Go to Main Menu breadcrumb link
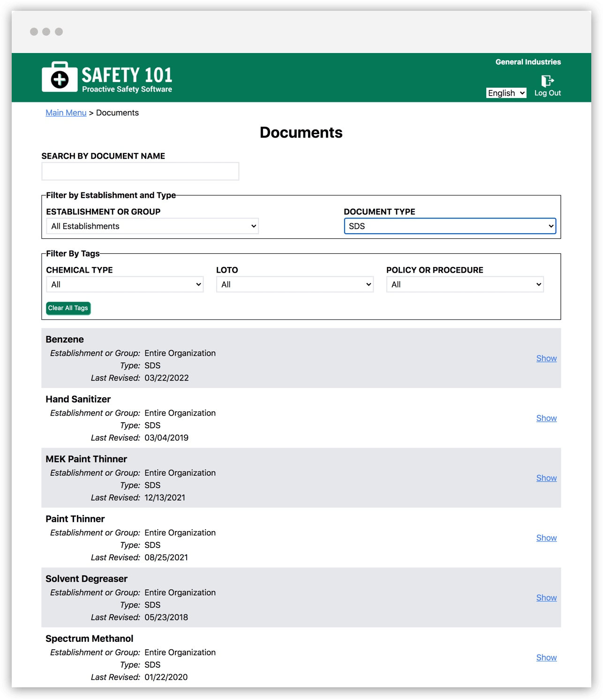Viewport: 603px width, 700px height. coord(66,113)
